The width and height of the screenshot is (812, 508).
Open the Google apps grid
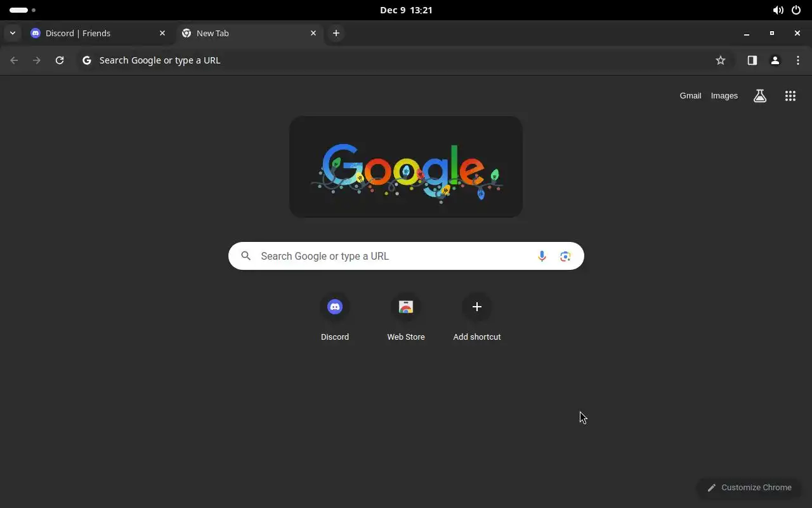(790, 96)
